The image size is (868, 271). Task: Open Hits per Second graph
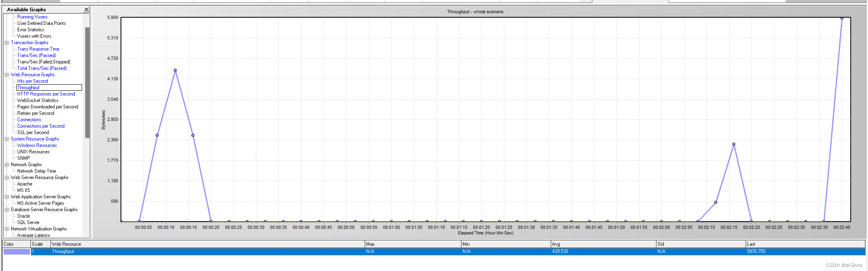pyautogui.click(x=33, y=81)
